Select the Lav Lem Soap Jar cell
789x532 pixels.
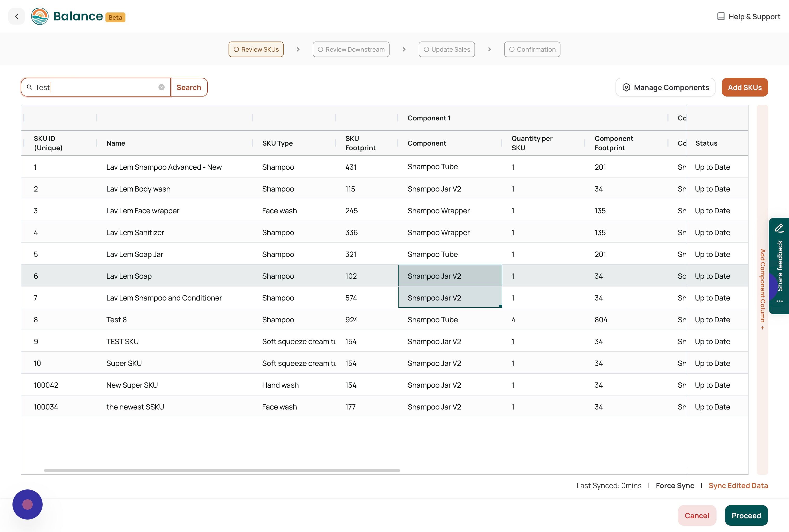175,254
